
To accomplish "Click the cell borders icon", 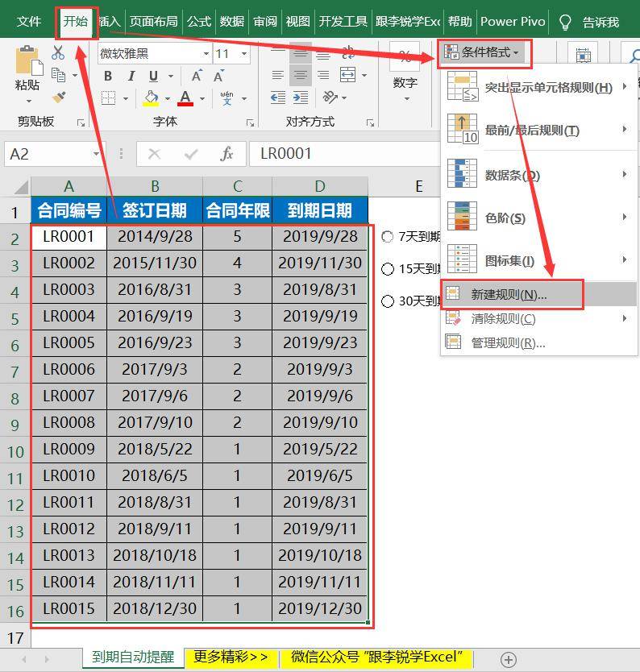I will pos(109,98).
